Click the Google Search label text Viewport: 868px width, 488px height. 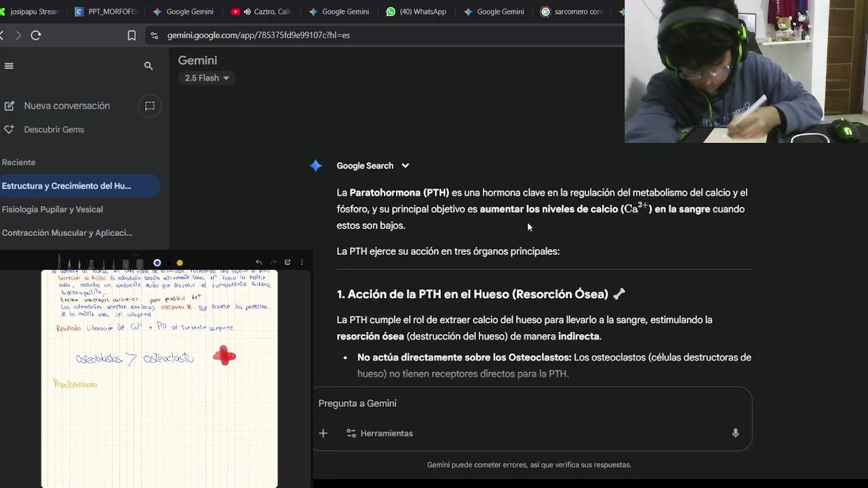click(365, 166)
